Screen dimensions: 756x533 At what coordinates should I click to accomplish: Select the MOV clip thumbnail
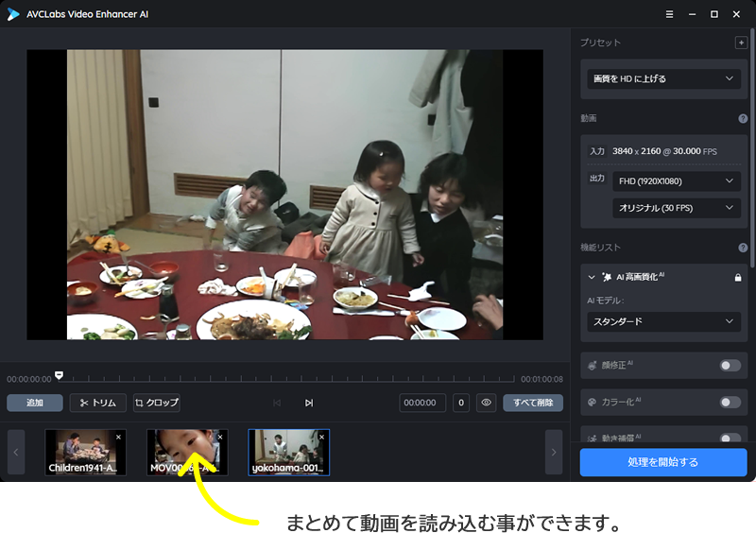pyautogui.click(x=187, y=452)
